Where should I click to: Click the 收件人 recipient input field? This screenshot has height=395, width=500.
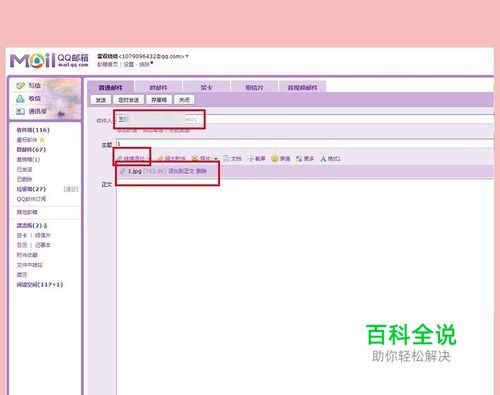[x=305, y=119]
